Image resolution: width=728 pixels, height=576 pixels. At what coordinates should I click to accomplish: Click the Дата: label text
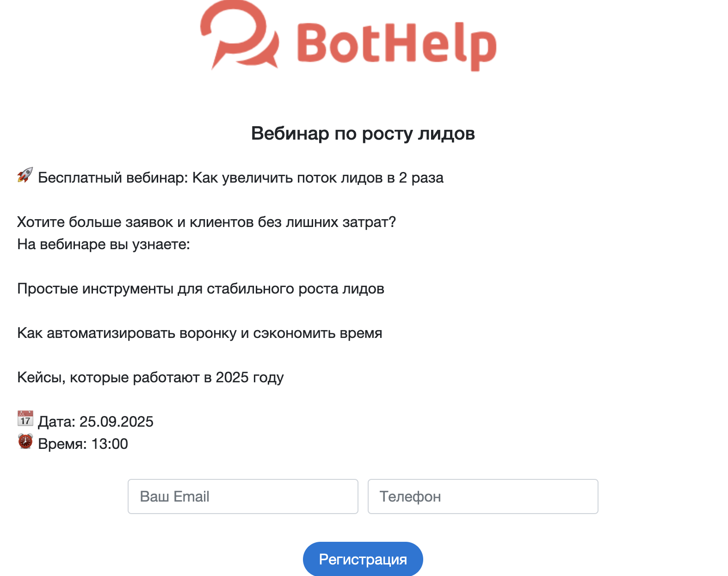pos(56,422)
